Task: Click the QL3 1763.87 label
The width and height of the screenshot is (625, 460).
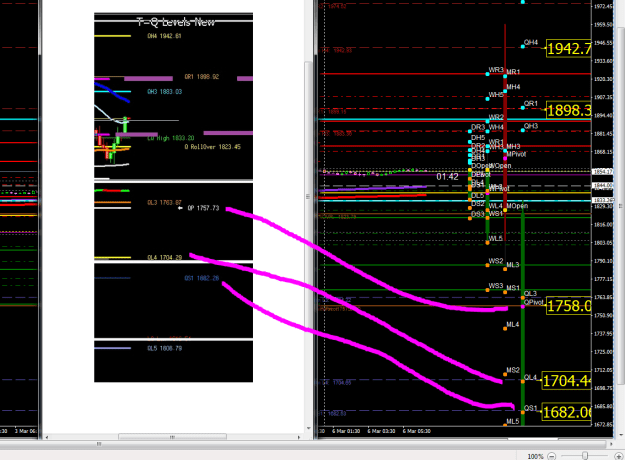Action: pyautogui.click(x=164, y=202)
